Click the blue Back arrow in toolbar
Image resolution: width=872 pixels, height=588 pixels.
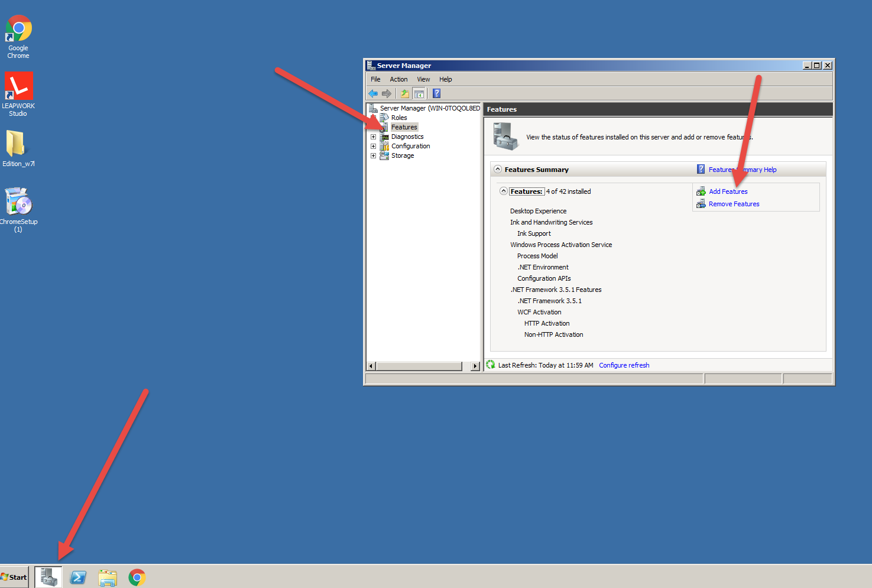pos(373,93)
